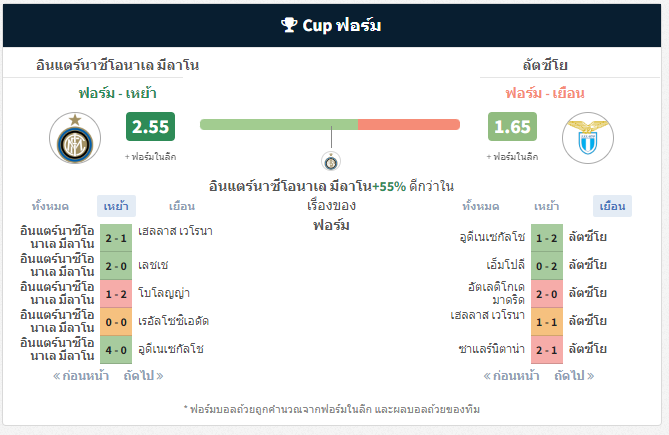This screenshot has height=435, width=669.
Task: Expand + ฟอร์มในลีก under the Inter rating
Action: click(x=150, y=157)
